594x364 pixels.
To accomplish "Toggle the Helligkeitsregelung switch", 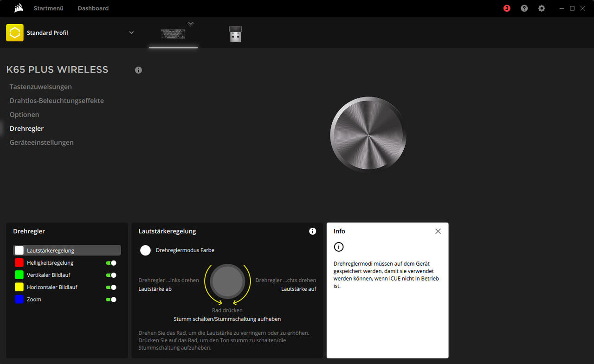I will [111, 263].
